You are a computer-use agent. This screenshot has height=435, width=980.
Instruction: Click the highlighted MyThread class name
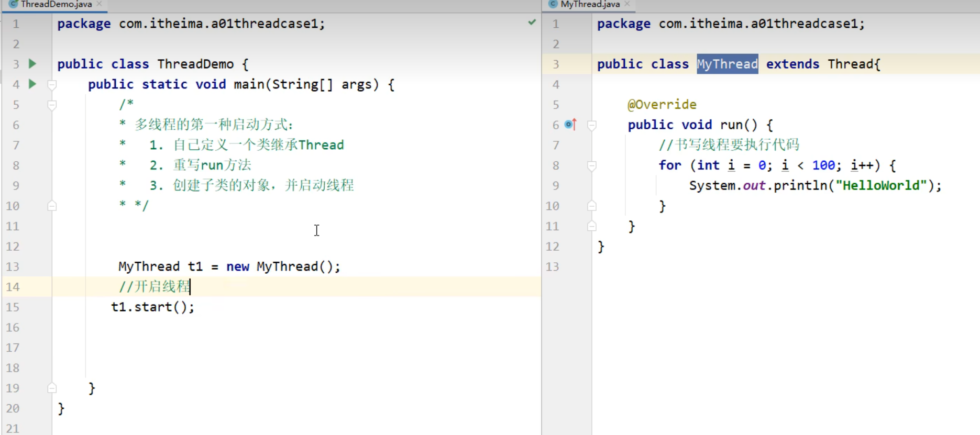[x=727, y=64]
